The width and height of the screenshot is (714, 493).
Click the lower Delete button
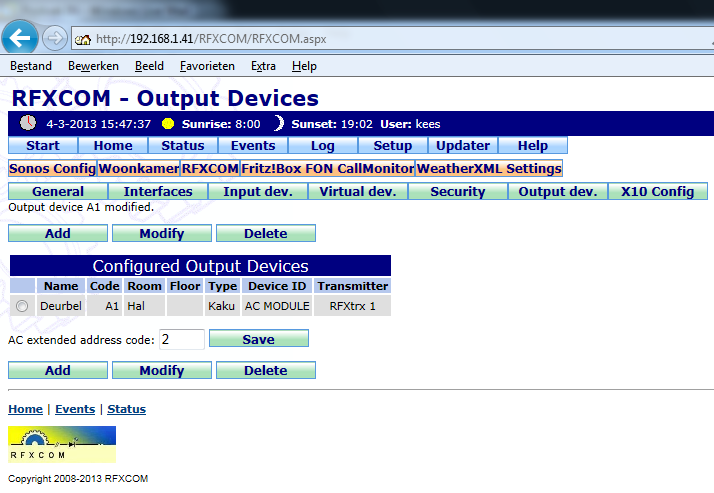click(265, 370)
